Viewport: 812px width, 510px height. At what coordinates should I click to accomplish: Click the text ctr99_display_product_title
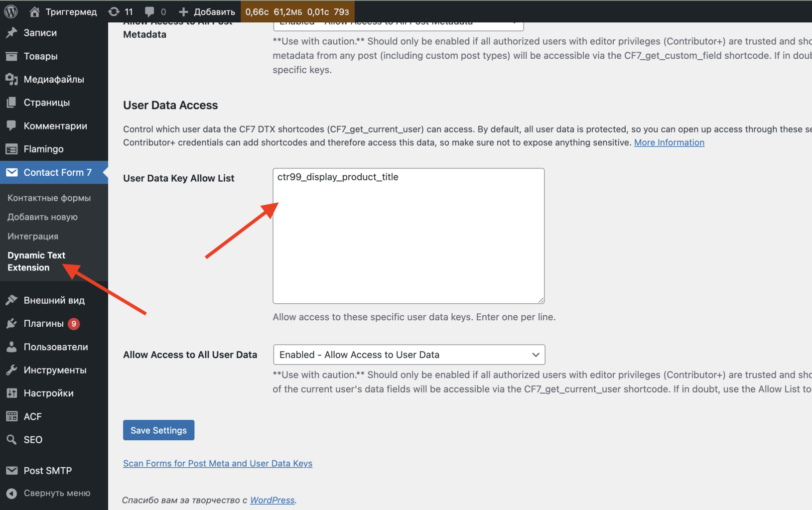pyautogui.click(x=338, y=177)
